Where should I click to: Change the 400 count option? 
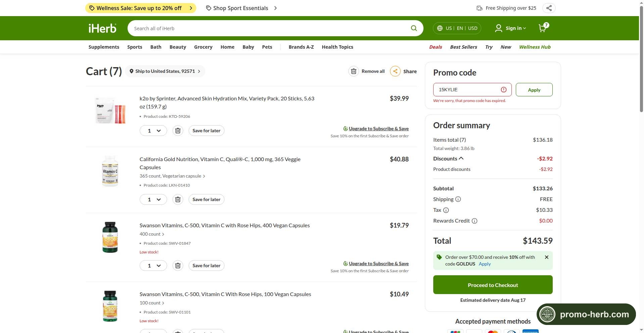tap(152, 234)
